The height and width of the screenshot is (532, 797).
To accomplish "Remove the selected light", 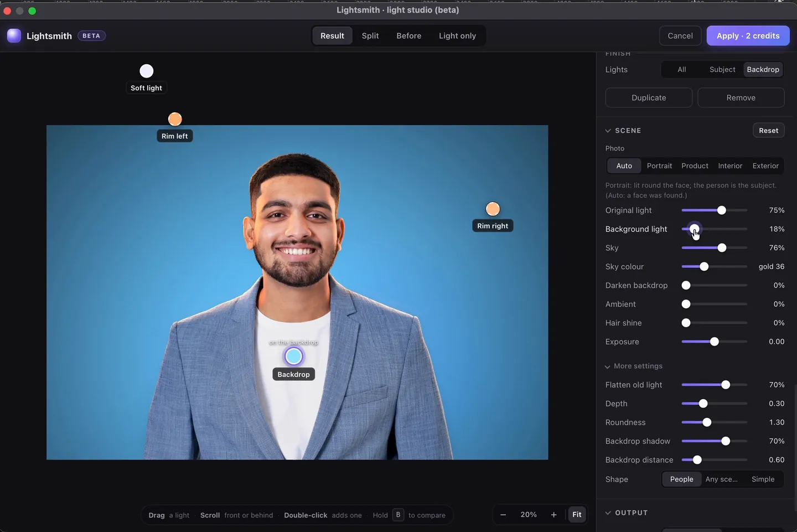I will [741, 98].
